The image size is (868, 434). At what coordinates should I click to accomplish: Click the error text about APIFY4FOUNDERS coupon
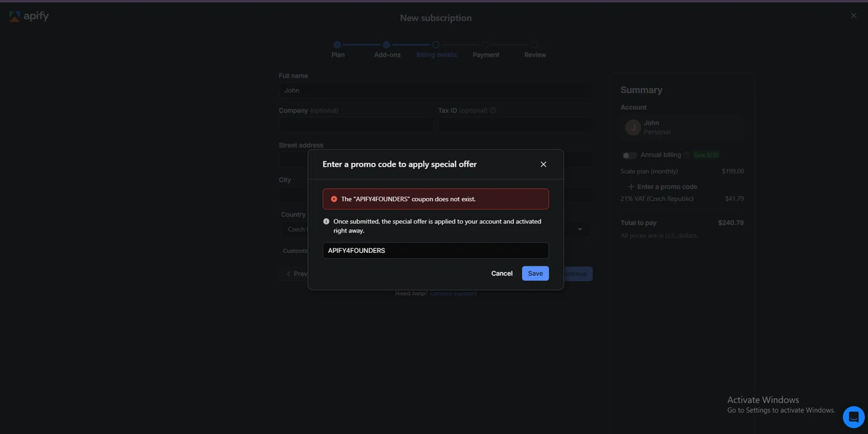tap(409, 199)
